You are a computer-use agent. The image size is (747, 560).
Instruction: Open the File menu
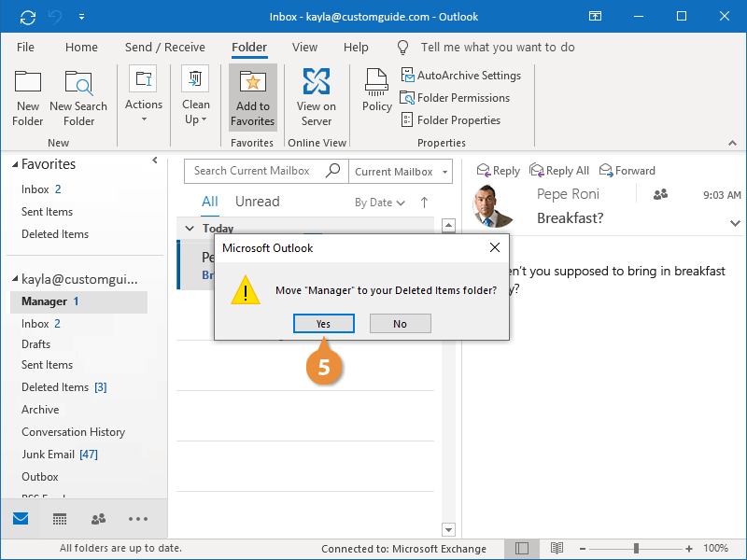tap(25, 48)
